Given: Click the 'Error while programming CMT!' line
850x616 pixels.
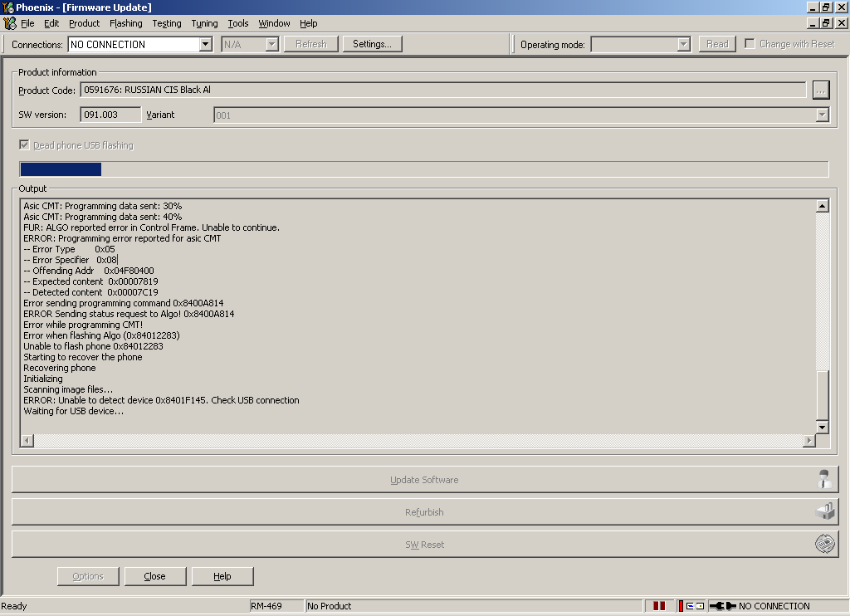Looking at the screenshot, I should click(x=83, y=325).
